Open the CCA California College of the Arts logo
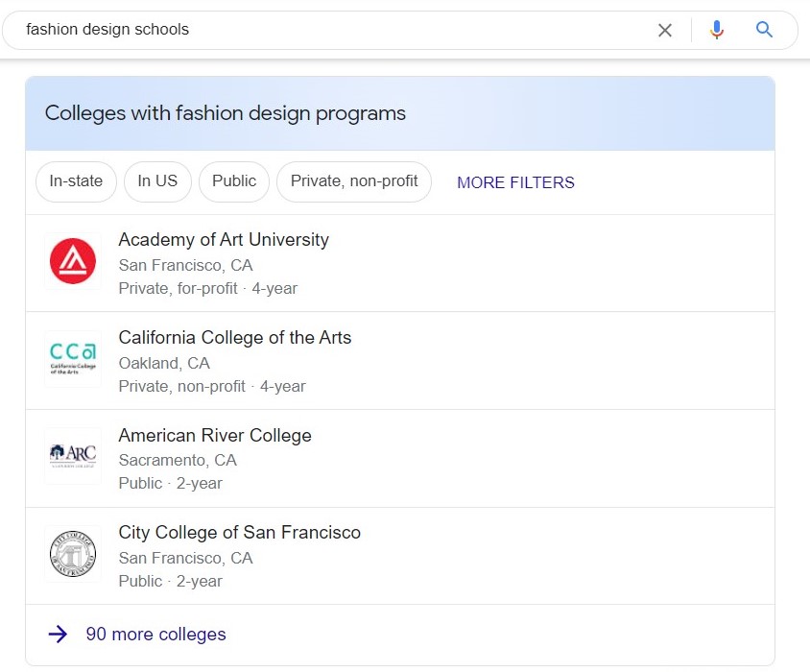810x672 pixels. [x=73, y=359]
